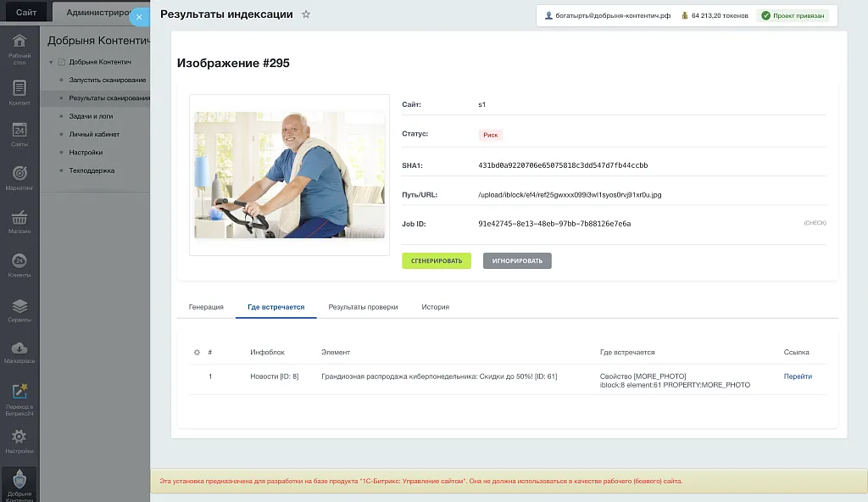Switch to the Генерация tab

(206, 307)
